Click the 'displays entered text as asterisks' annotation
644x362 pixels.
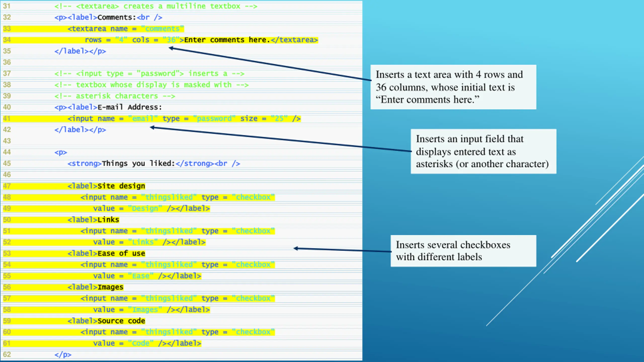[x=484, y=151]
